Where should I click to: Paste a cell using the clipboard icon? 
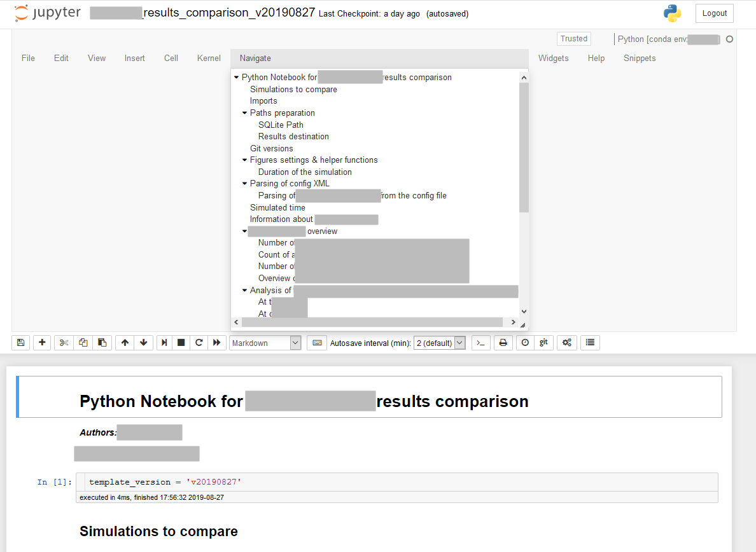(102, 342)
